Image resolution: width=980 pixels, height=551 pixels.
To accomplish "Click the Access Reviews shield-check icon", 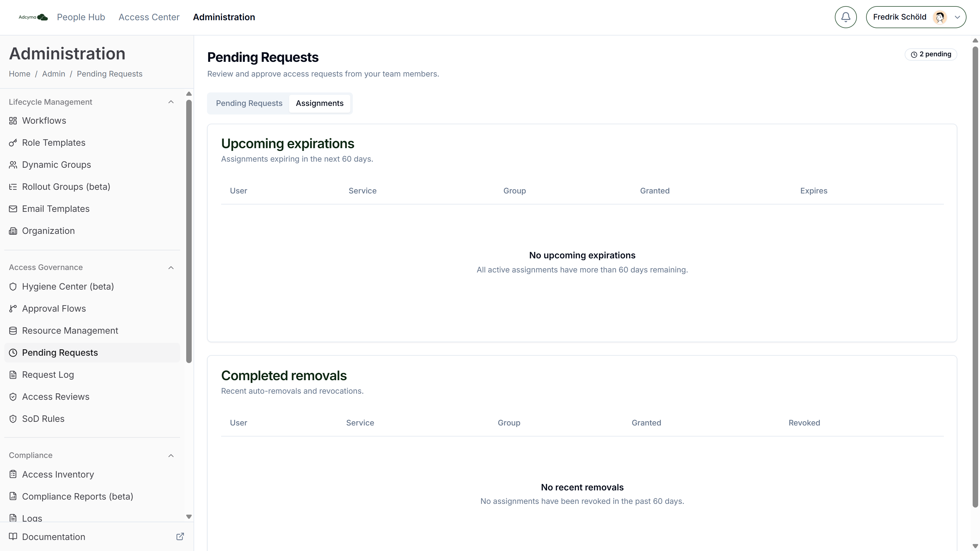I will tap(13, 397).
